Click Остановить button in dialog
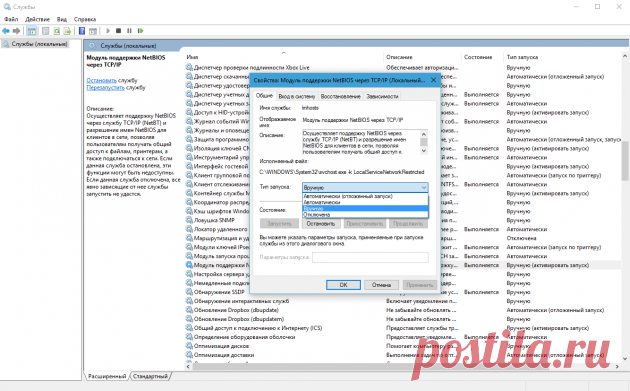The image size is (630, 391). click(x=320, y=224)
